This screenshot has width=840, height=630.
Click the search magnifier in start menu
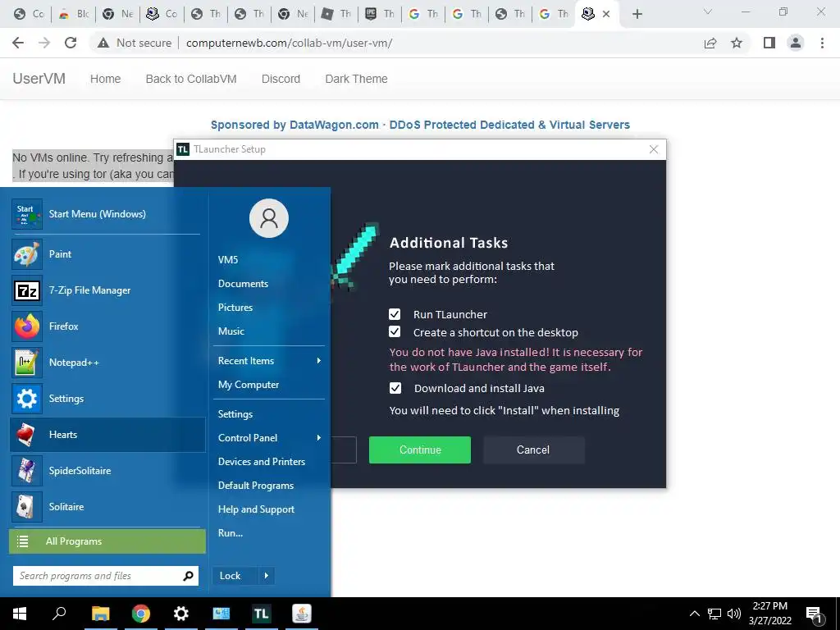point(188,576)
